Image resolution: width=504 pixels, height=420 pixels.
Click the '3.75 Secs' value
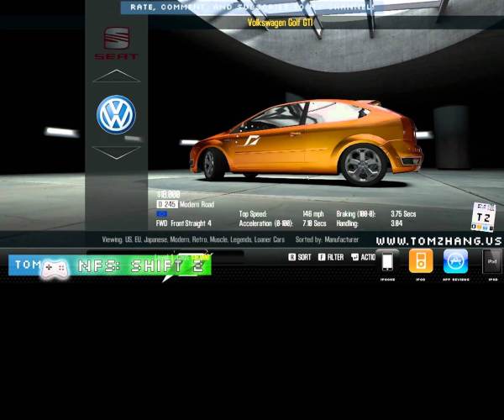(x=403, y=214)
